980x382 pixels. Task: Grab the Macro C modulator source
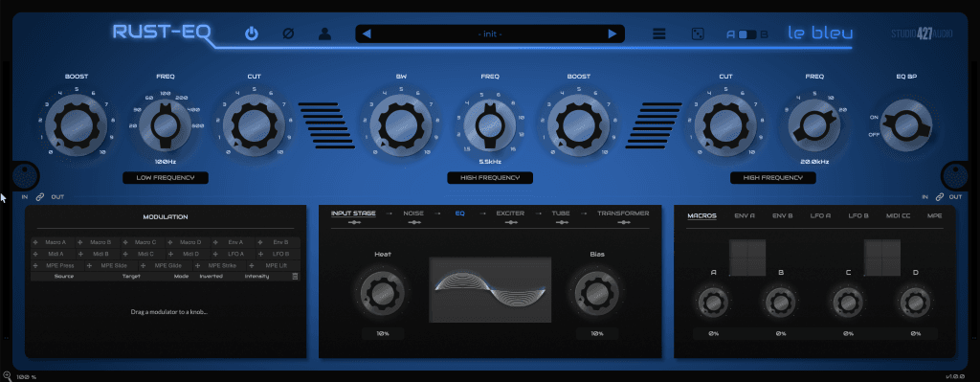point(143,242)
